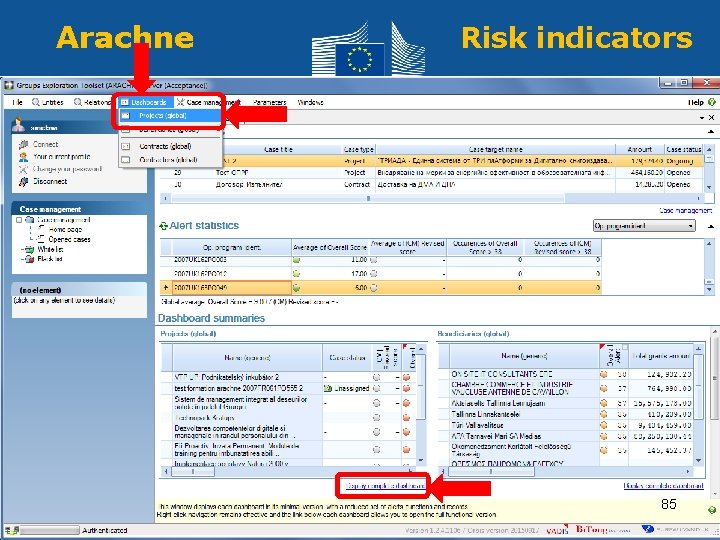This screenshot has width=720, height=540.
Task: Click the Your current profile person icon
Action: [23, 157]
